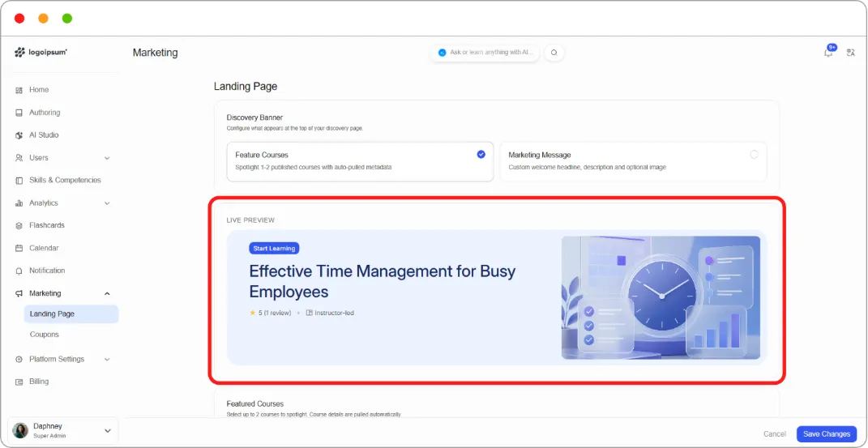This screenshot has height=448, width=868.
Task: Expand the Analytics submenu chevron
Action: (x=108, y=203)
